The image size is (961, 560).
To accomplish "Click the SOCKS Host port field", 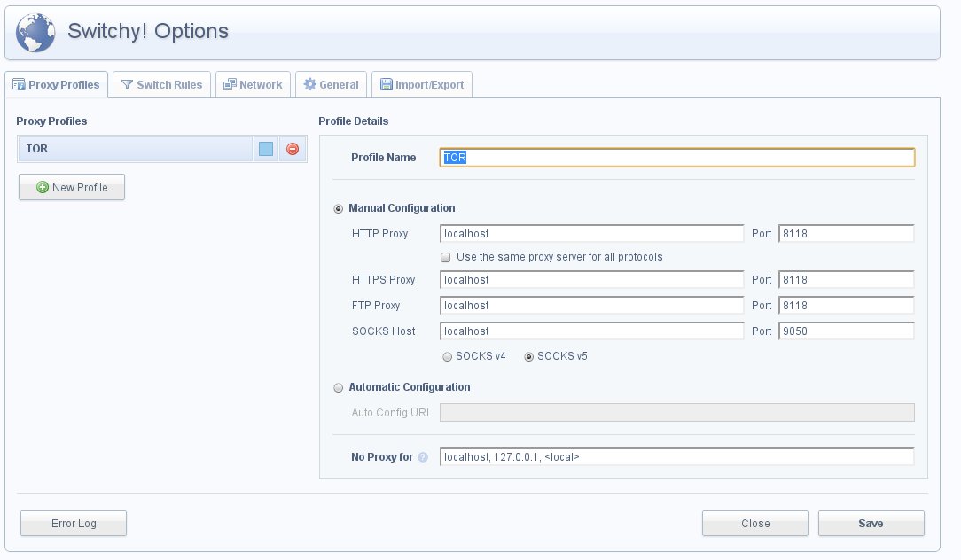I will [x=847, y=331].
